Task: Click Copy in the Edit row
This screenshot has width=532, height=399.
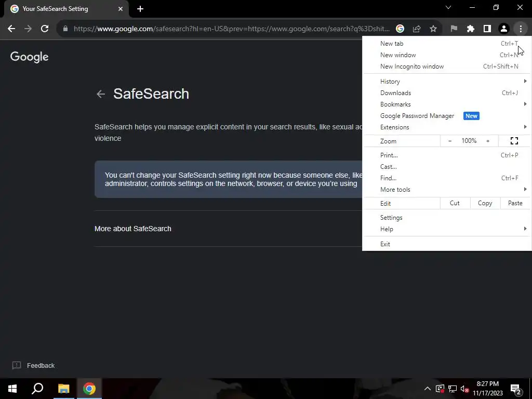Action: 485,203
